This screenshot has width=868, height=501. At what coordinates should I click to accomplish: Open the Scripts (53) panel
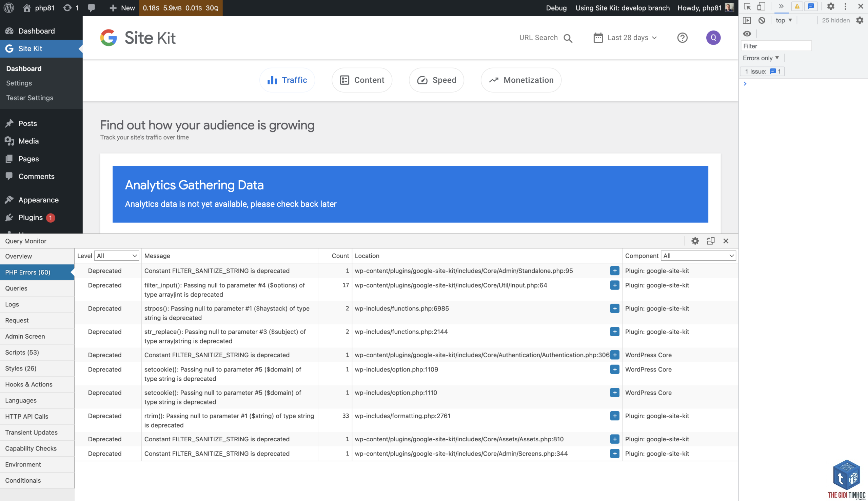[37, 352]
